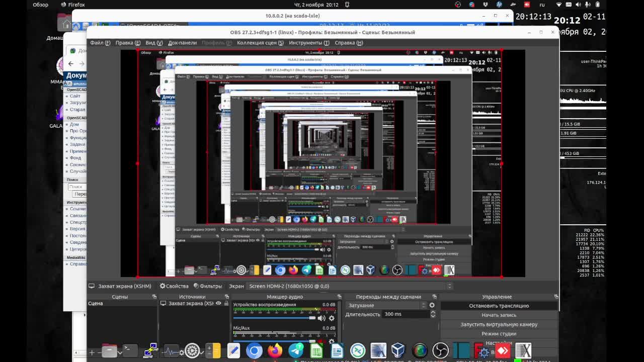The height and width of the screenshot is (362, 644).
Task: Open Обзор activities overview
Action: coord(41,5)
